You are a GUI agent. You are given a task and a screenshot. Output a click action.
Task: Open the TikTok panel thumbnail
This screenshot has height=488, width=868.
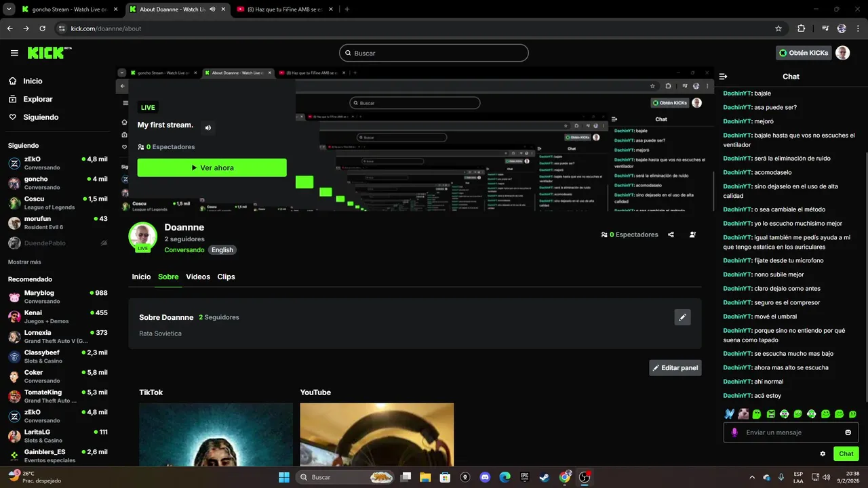pos(216,434)
